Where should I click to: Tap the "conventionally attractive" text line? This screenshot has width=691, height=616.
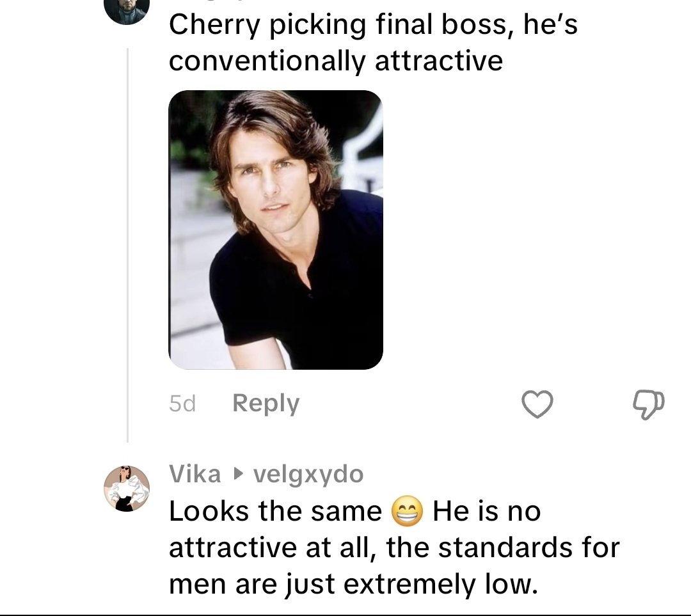(336, 61)
